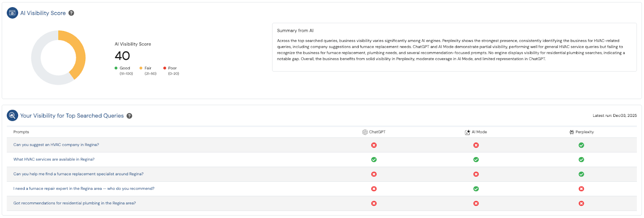Open the furnace replacement specialist prompt
Viewport: 644px width, 218px height.
click(78, 174)
